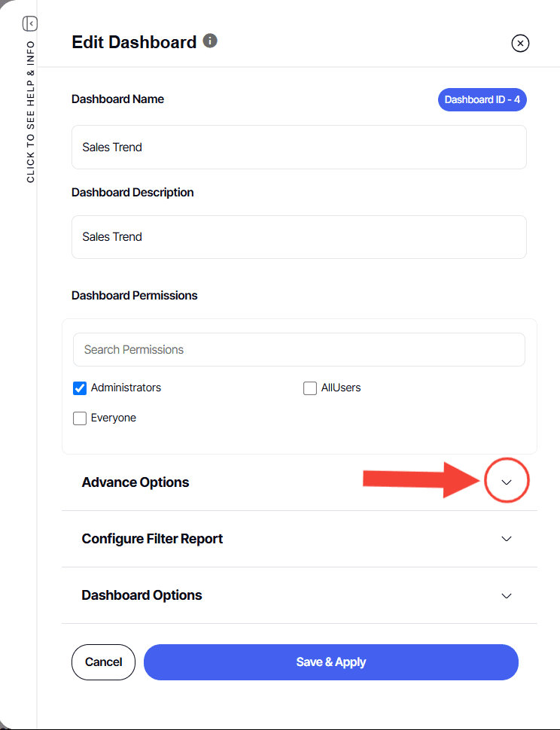Focus the Dashboard Description text field
Image resolution: width=560 pixels, height=730 pixels.
299,237
